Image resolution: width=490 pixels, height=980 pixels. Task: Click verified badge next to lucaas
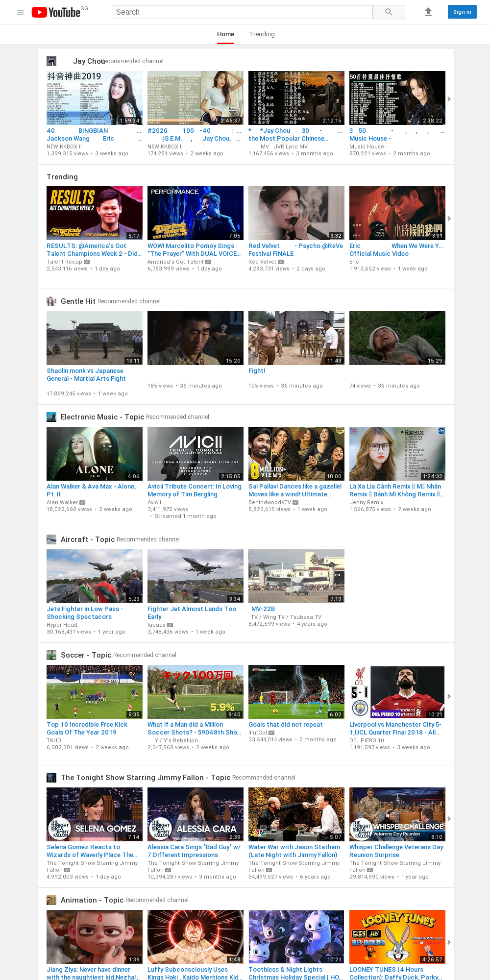tap(170, 625)
